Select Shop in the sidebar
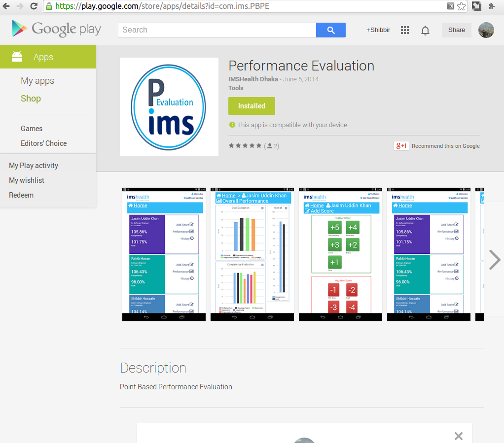 coord(31,98)
